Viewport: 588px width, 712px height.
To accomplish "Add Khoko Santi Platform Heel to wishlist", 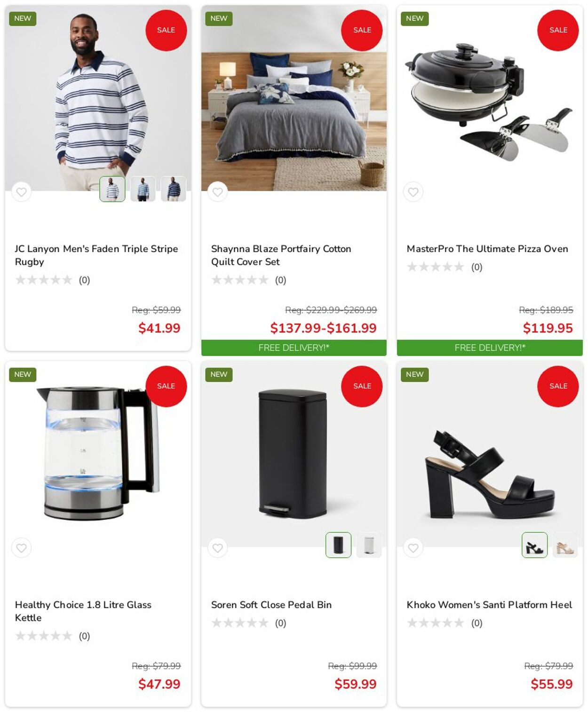I will 413,548.
